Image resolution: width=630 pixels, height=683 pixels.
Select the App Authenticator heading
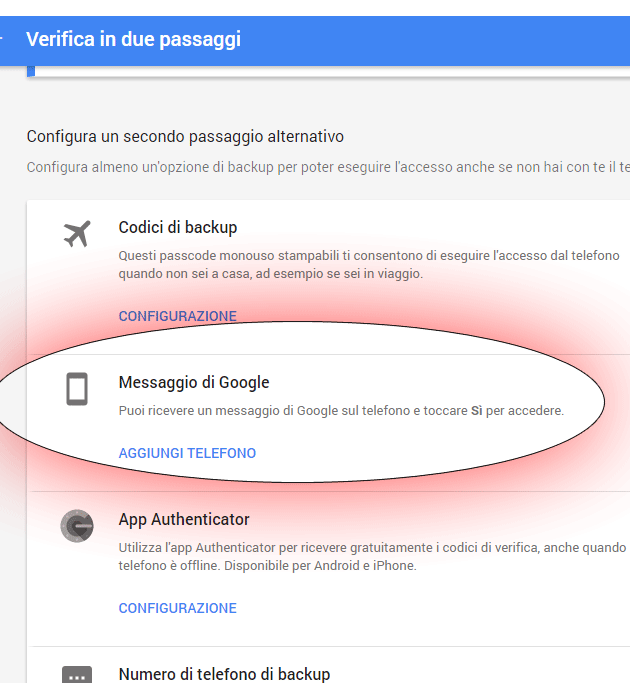(184, 520)
